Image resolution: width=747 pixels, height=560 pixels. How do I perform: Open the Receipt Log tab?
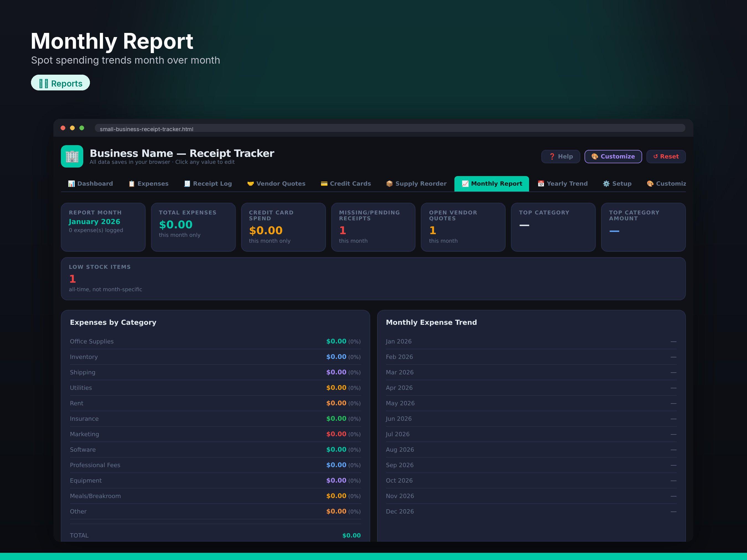click(x=208, y=184)
